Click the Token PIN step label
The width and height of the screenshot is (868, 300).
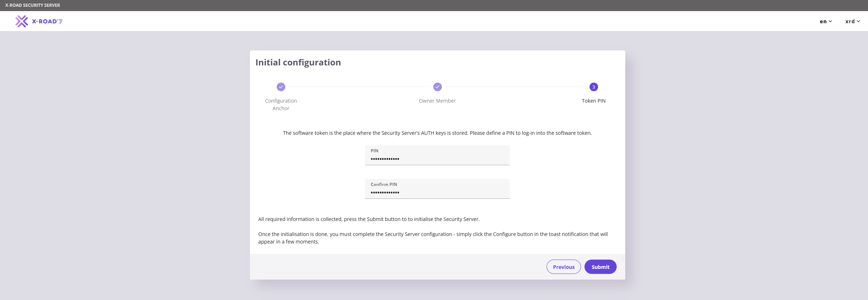point(594,101)
